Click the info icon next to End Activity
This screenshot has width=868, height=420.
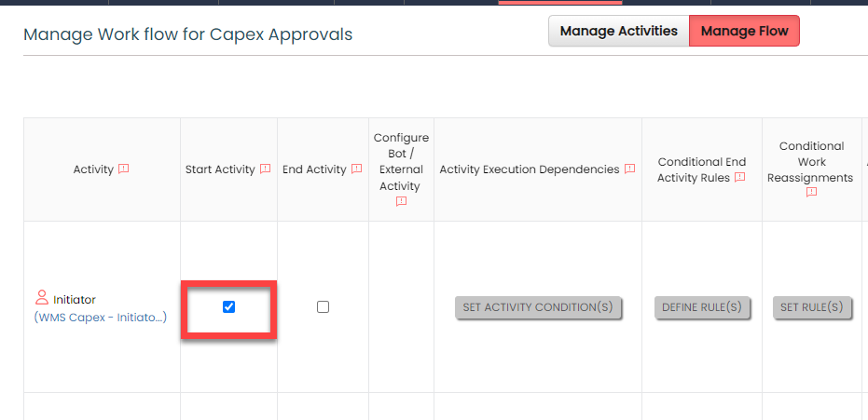[x=356, y=169]
